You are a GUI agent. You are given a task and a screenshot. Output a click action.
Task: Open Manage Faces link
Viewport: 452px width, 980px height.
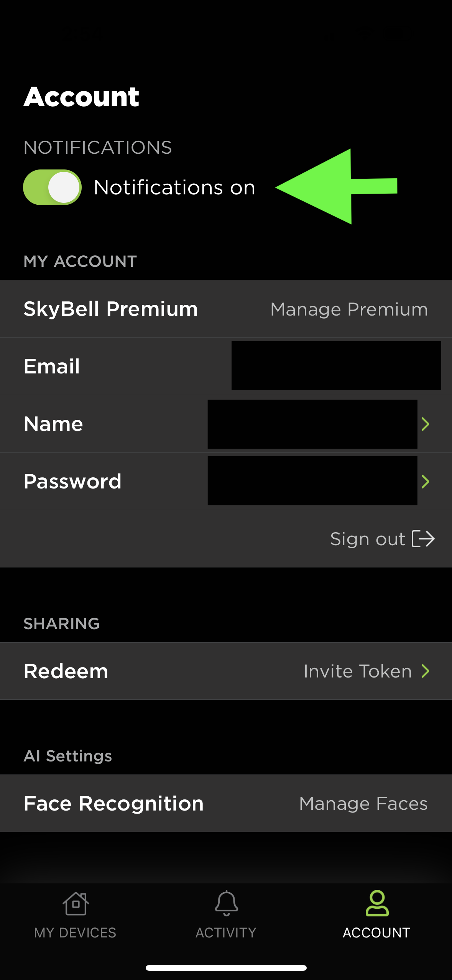pyautogui.click(x=363, y=803)
